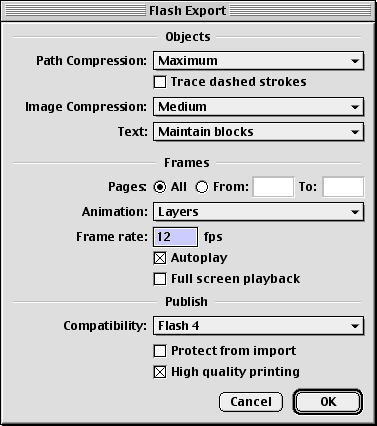
Task: Click the From page number field
Action: coord(273,187)
